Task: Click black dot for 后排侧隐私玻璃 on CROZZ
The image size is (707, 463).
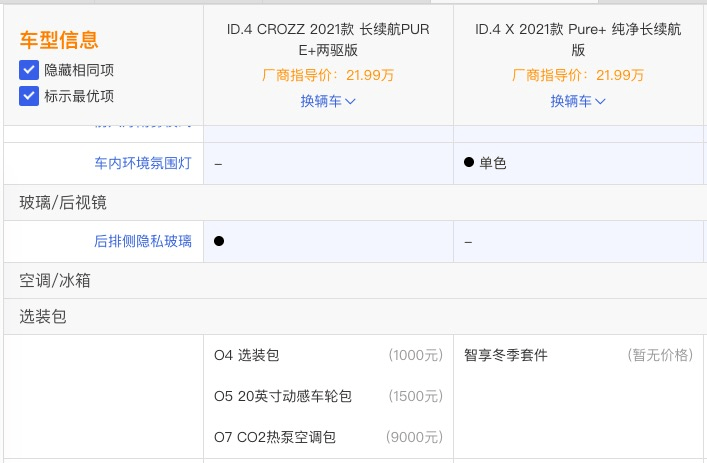Action: [219, 241]
